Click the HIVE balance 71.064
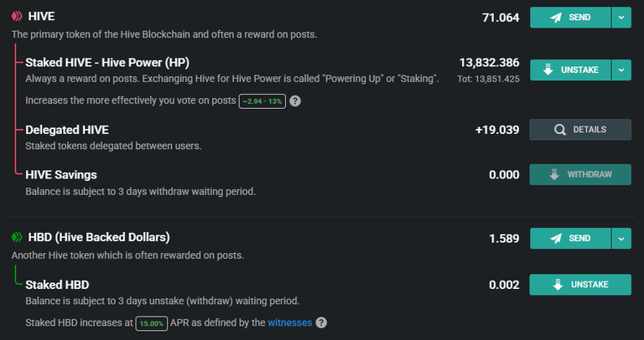 point(501,18)
